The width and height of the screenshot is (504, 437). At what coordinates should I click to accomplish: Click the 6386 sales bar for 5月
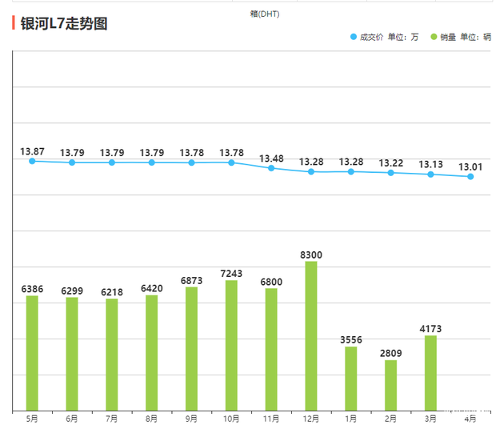pos(32,353)
